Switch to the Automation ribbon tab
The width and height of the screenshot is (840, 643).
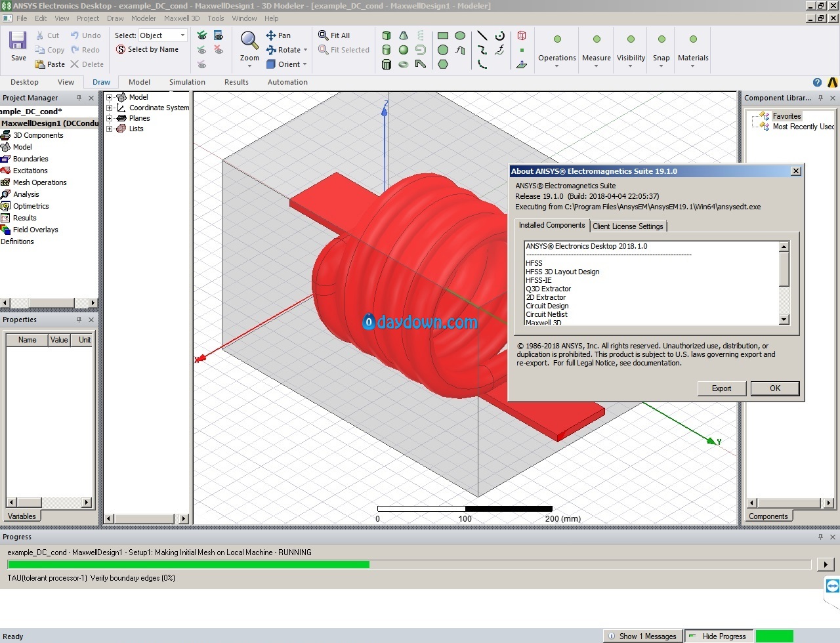coord(287,82)
